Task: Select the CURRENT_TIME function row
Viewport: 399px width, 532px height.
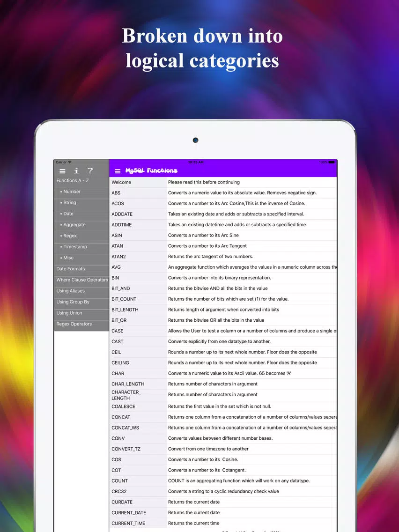Action: [223, 523]
